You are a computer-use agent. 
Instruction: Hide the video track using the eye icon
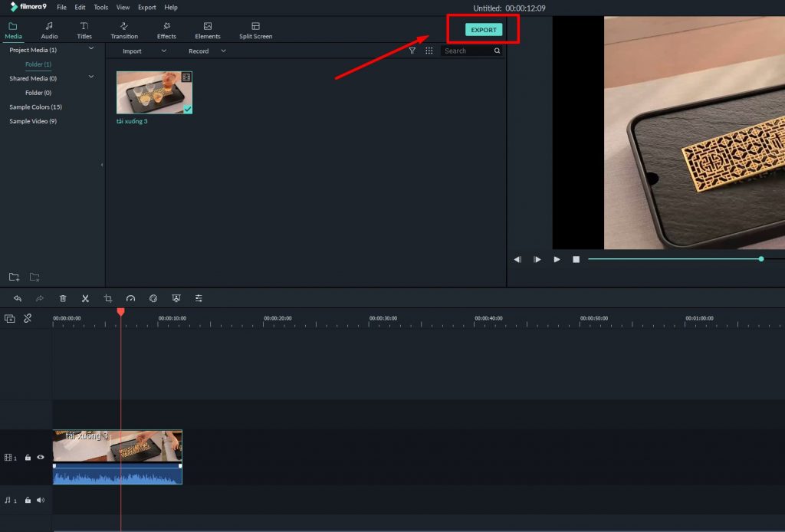[41, 457]
